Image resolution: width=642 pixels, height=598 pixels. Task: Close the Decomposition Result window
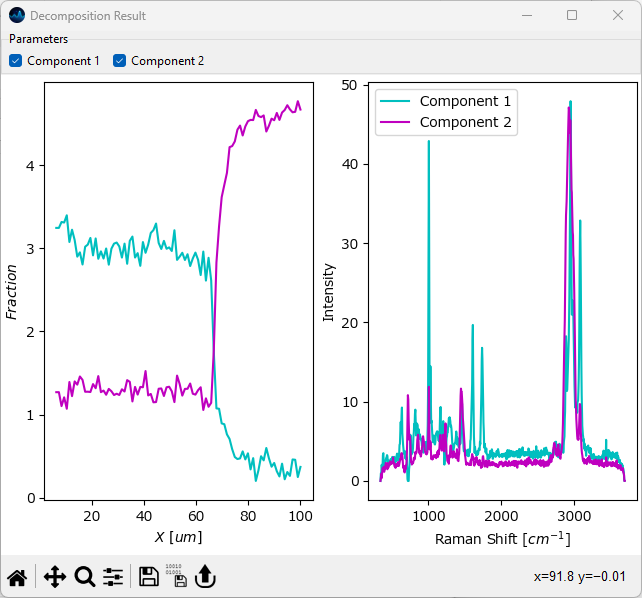(618, 16)
